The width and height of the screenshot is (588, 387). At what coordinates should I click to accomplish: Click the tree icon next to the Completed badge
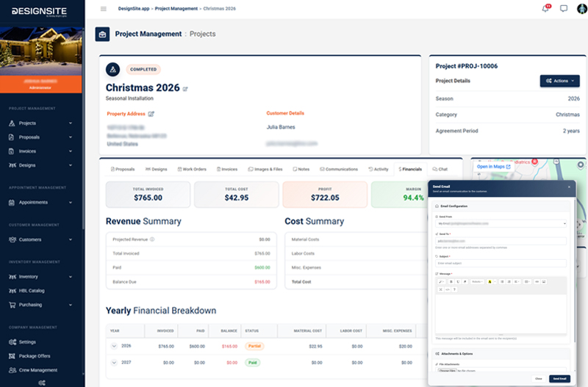click(x=113, y=69)
